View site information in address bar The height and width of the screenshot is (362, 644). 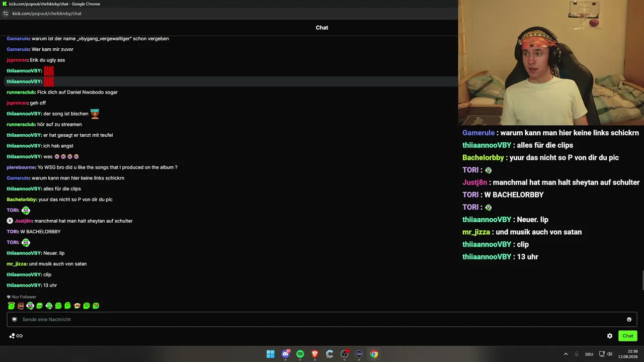6,14
